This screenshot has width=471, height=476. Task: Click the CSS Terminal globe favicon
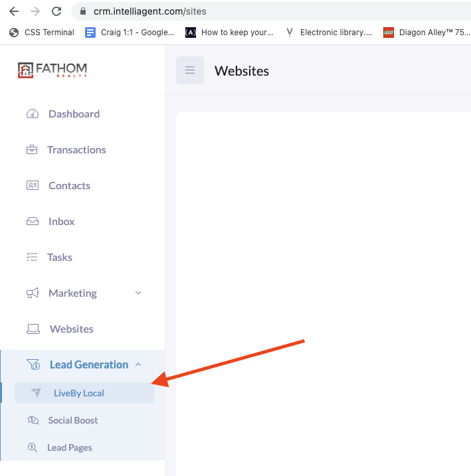[x=14, y=32]
